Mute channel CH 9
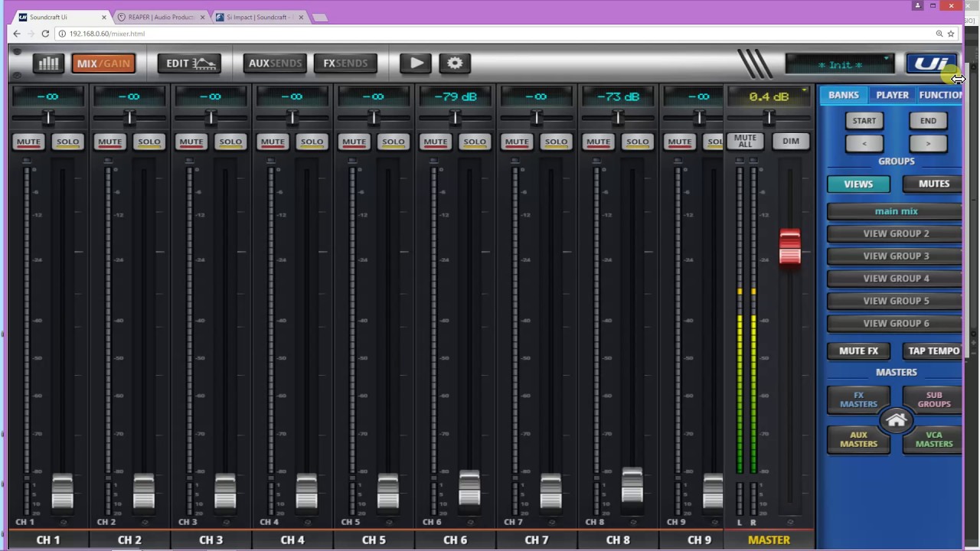Viewport: 980px width, 551px height. point(679,142)
